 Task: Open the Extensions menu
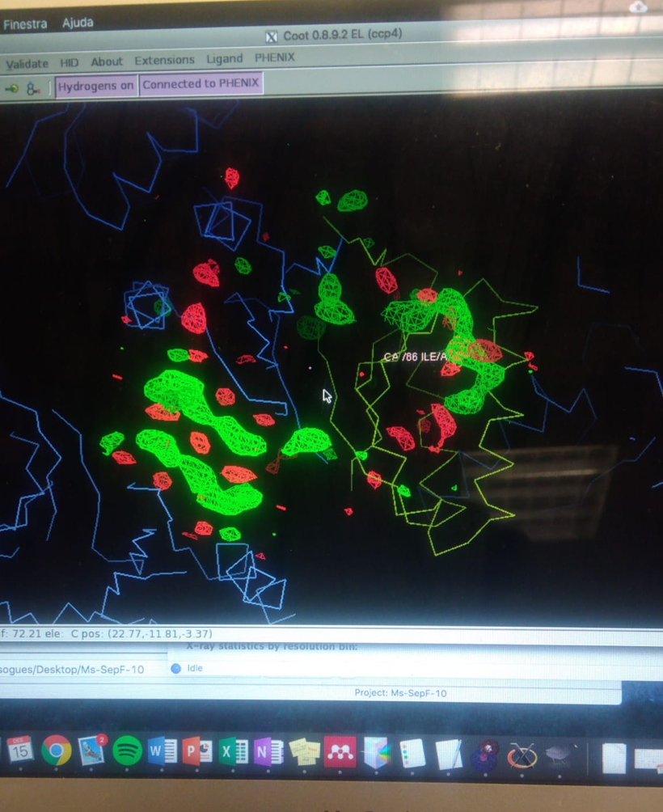coord(164,60)
